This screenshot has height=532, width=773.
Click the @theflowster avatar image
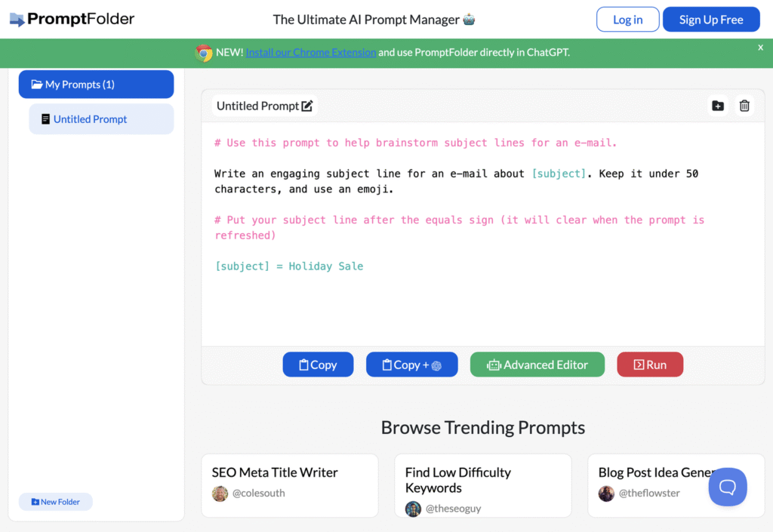click(x=606, y=493)
